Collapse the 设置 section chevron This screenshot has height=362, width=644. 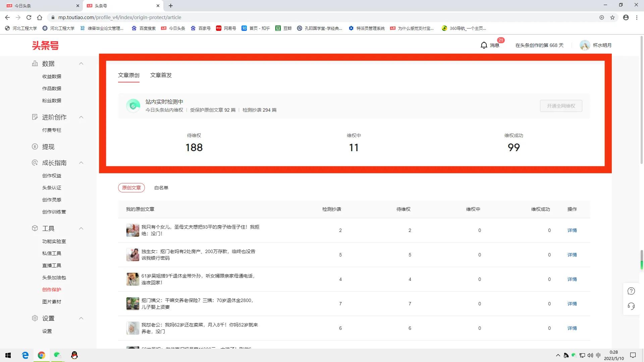81,318
